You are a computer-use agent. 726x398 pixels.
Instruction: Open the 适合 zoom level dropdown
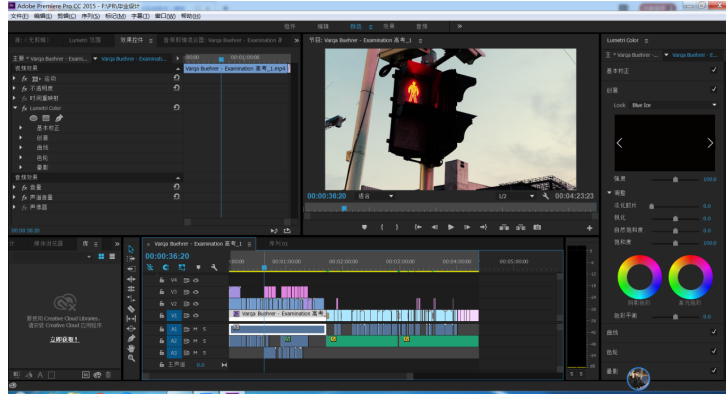pos(376,196)
